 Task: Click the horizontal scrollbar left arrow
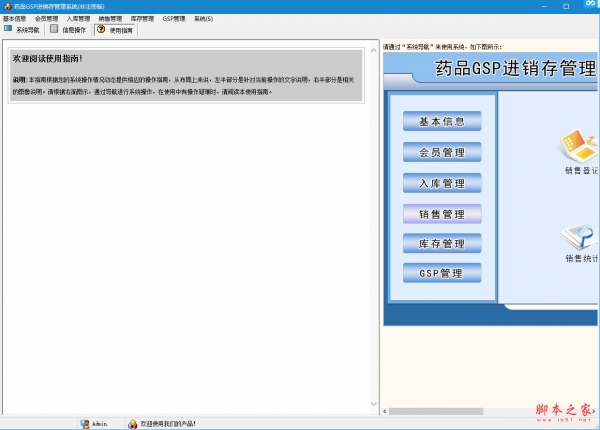[x=385, y=412]
